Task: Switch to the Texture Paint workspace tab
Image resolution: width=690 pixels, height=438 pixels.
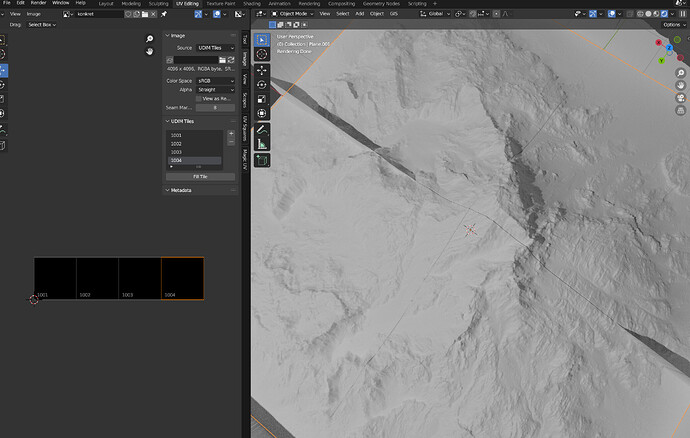Action: click(x=220, y=4)
